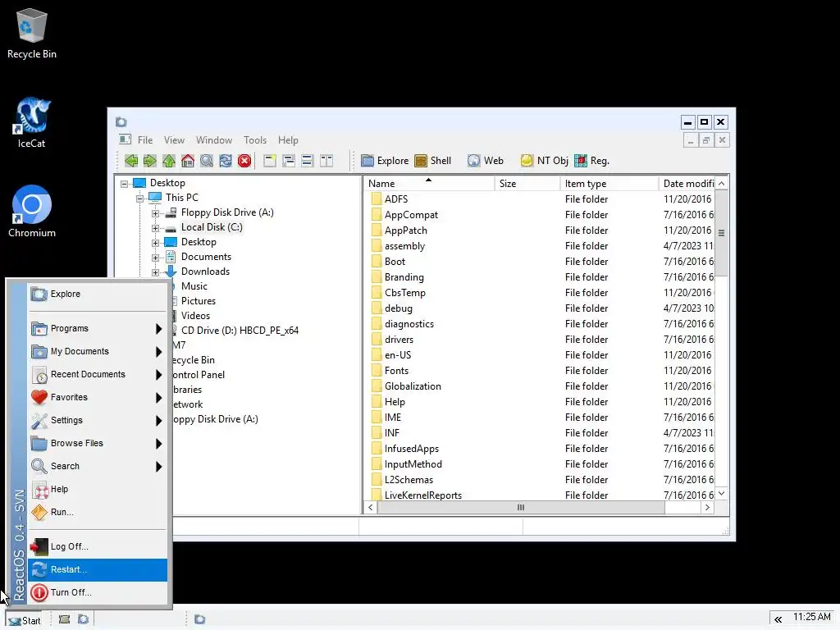840x630 pixels.
Task: Expand Programs submenu in Start menu
Action: tap(98, 328)
